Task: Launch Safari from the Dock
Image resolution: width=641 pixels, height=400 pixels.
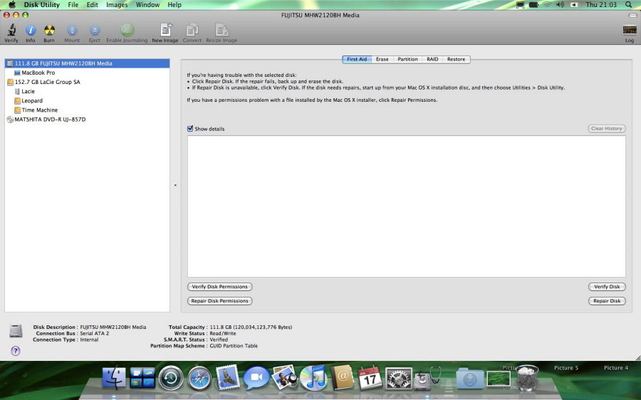Action: pyautogui.click(x=199, y=378)
